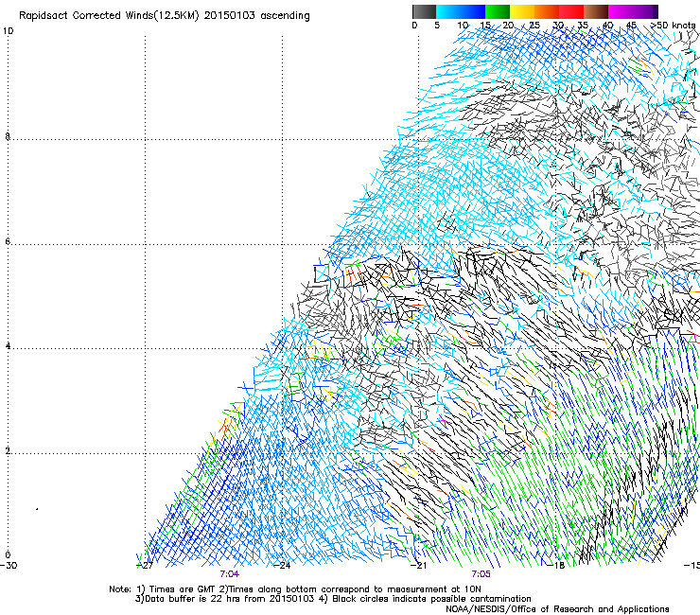Screen dimensions: 700x615
Task: Click the brown 35-40 knots legend swatch
Action: 596,11
